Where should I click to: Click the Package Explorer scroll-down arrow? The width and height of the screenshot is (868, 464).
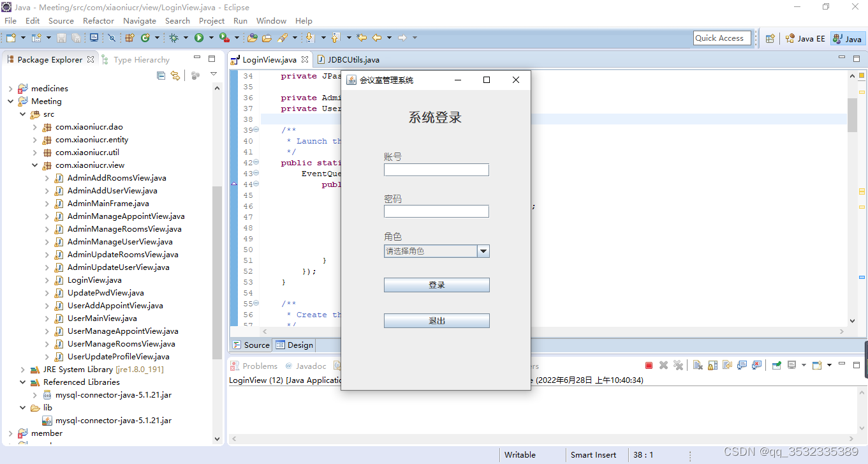pyautogui.click(x=217, y=439)
